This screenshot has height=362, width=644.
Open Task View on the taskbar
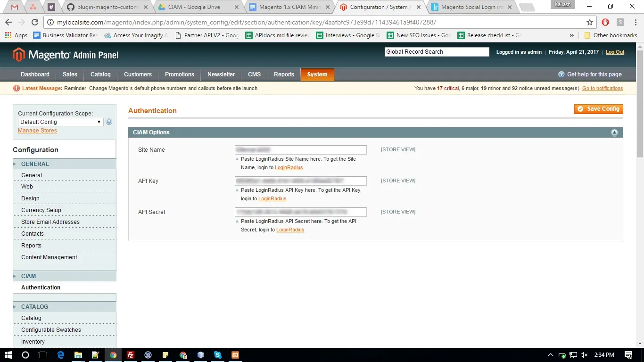(x=43, y=355)
